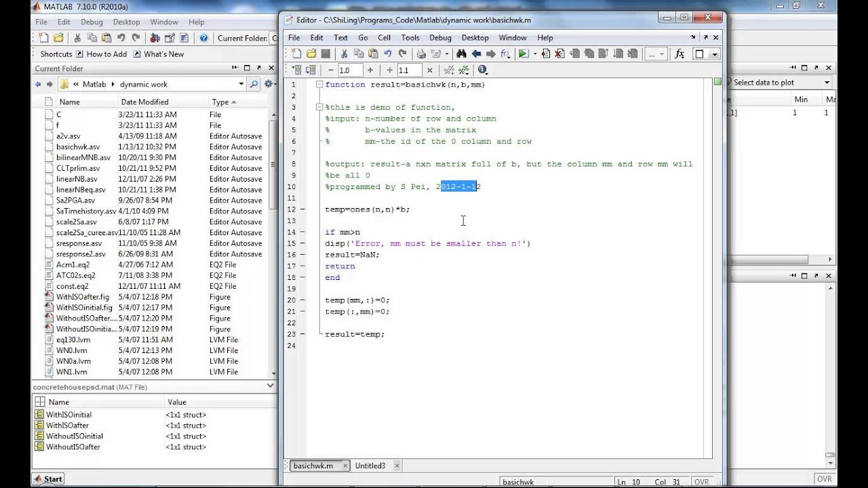Print the file using the Editor's printer icon
The image size is (868, 488).
click(421, 54)
